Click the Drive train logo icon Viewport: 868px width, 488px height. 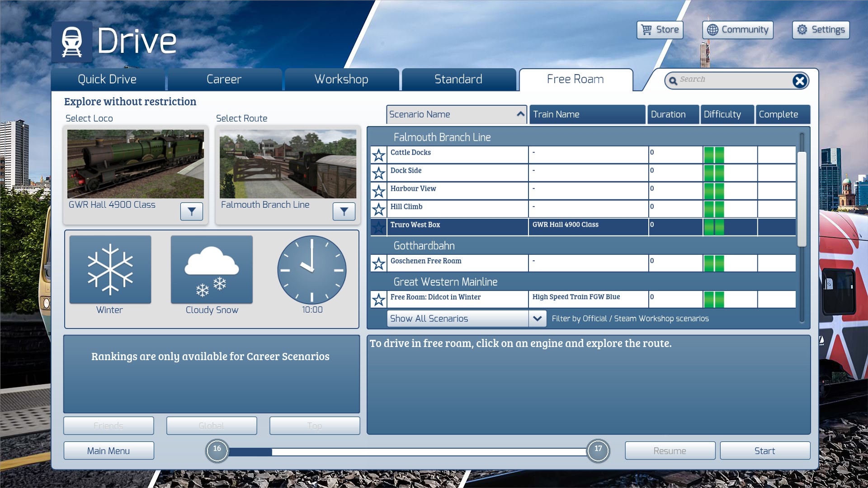(x=72, y=42)
